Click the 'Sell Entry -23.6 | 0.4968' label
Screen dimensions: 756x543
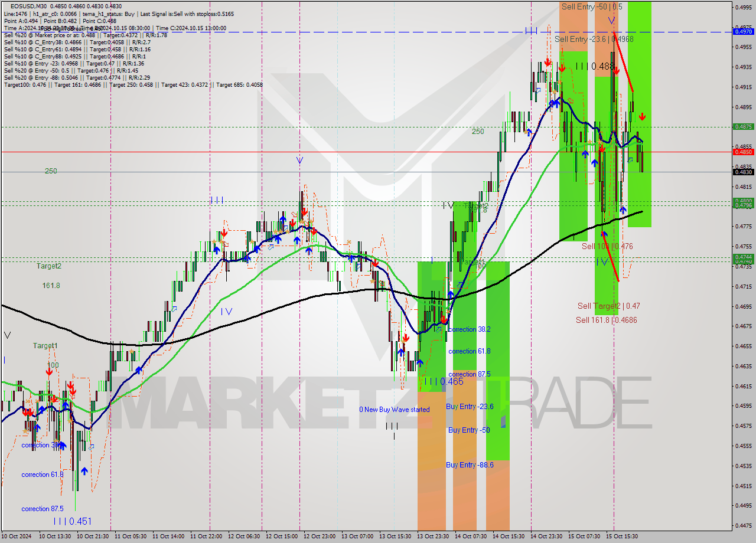(594, 39)
